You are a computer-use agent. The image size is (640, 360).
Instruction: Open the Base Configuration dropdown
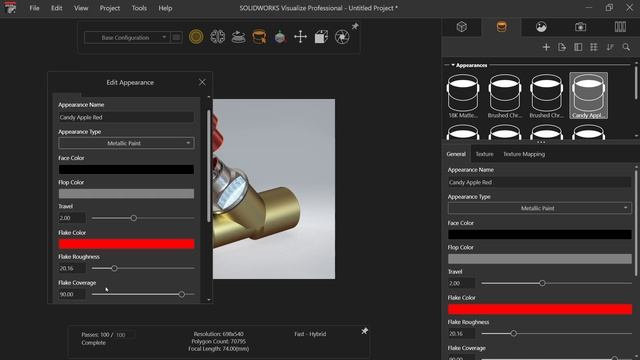[x=127, y=38]
